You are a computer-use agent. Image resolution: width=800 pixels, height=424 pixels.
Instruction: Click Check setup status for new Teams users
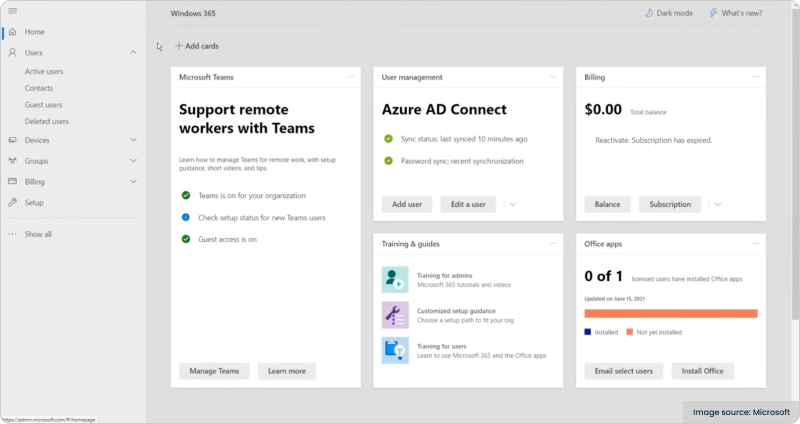click(x=262, y=217)
